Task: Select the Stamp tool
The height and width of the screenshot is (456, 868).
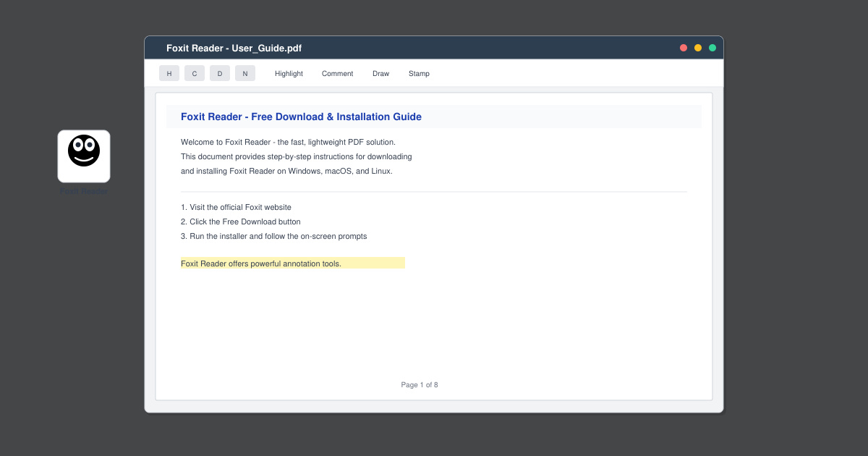Action: pos(419,73)
